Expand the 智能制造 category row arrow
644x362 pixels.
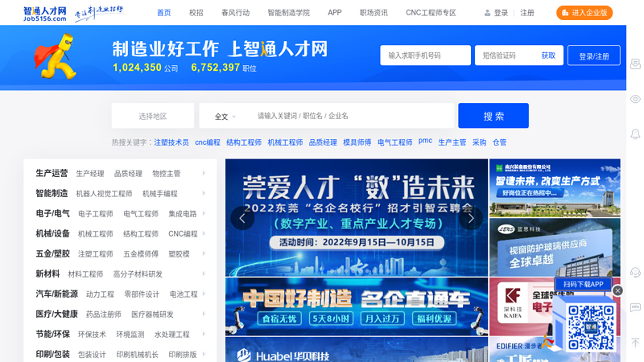pos(204,193)
